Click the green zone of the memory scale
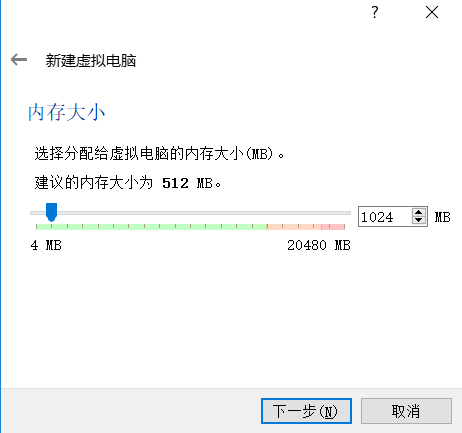 [151, 227]
